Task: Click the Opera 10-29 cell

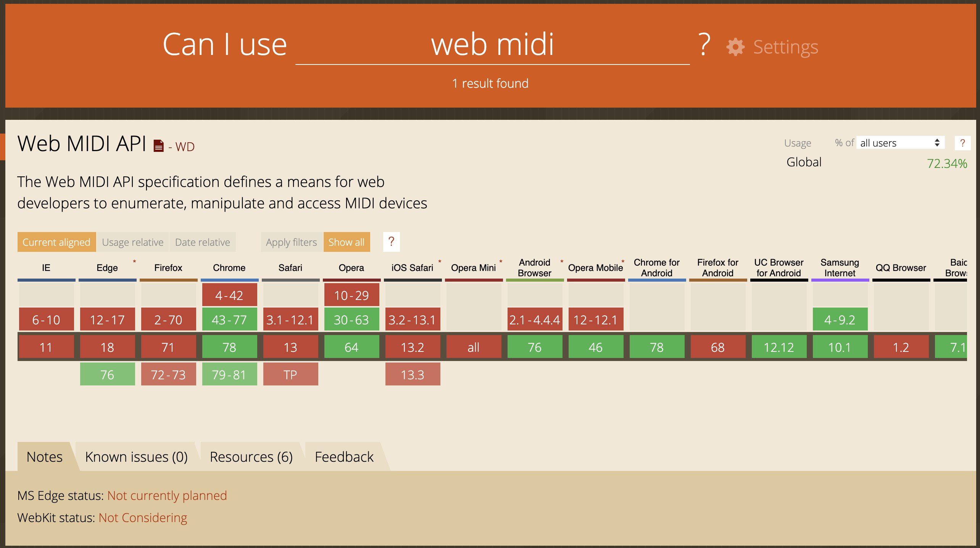Action: 351,295
